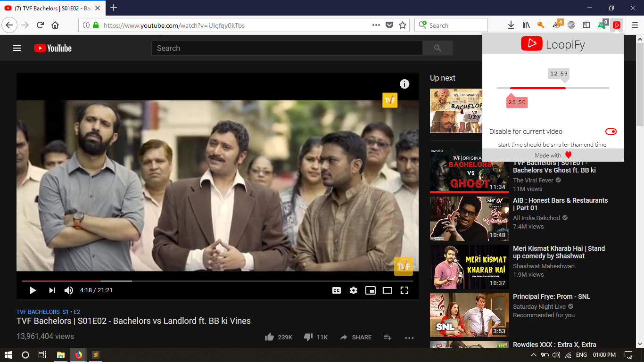
Task: Click the YouTube search magnifier button
Action: coord(438,48)
